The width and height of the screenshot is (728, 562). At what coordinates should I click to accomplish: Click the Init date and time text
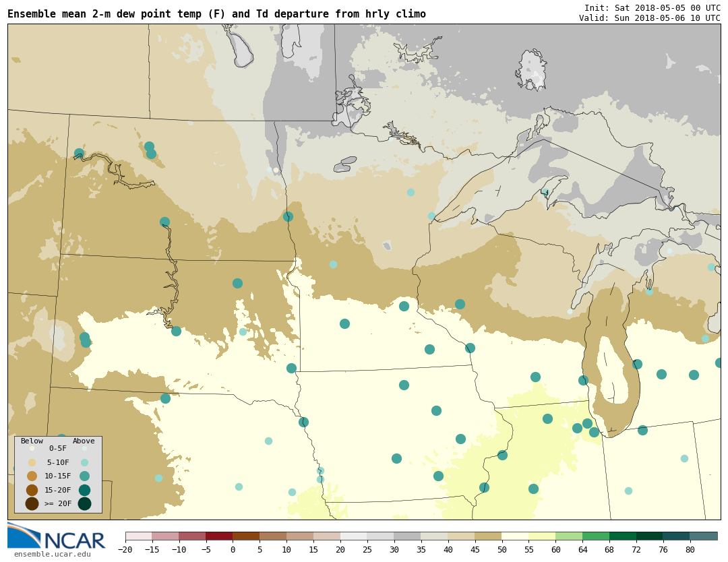click(x=652, y=7)
